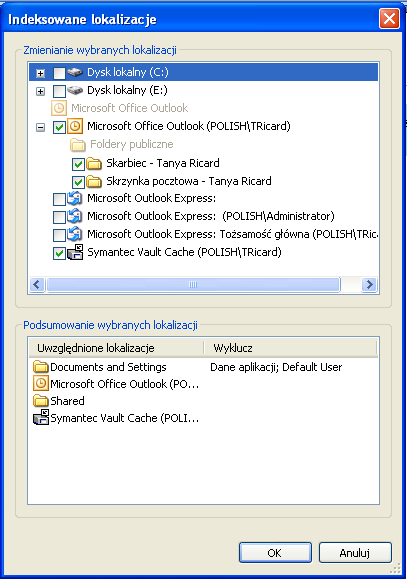This screenshot has height=579, width=407.
Task: Click the OK button
Action: tap(275, 553)
